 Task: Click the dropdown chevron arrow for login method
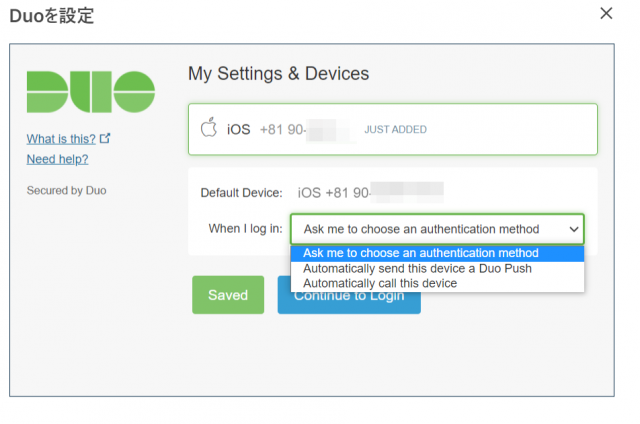pos(573,229)
